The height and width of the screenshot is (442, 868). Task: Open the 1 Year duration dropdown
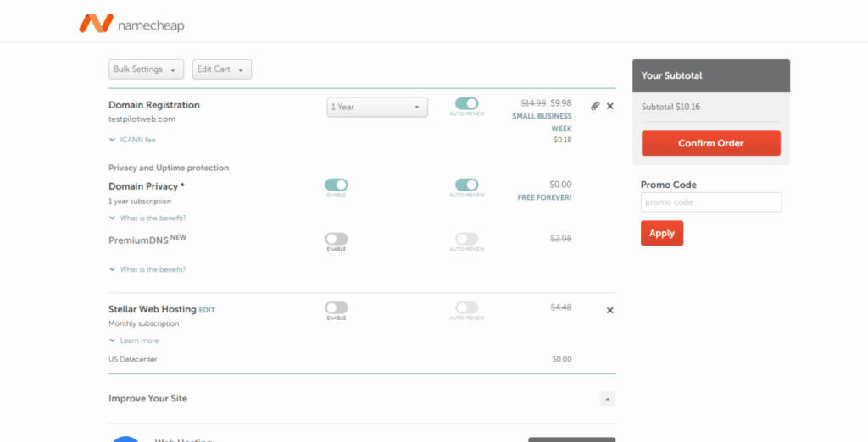pyautogui.click(x=377, y=108)
